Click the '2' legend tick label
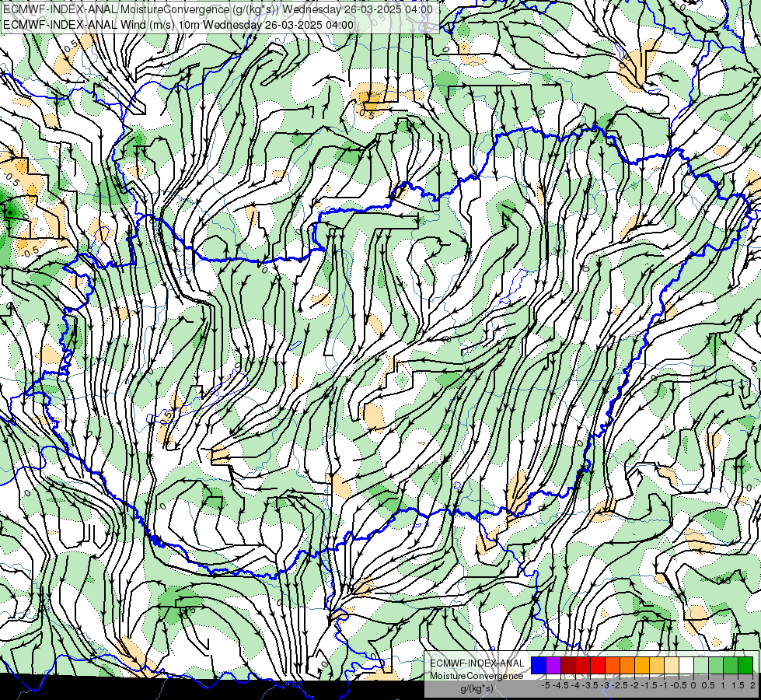The image size is (761, 700). pyautogui.click(x=752, y=685)
